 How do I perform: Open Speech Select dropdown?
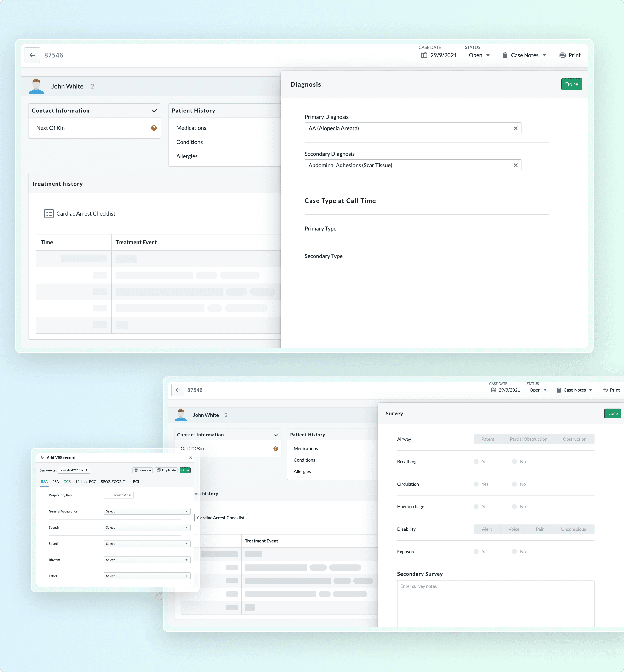pos(147,527)
